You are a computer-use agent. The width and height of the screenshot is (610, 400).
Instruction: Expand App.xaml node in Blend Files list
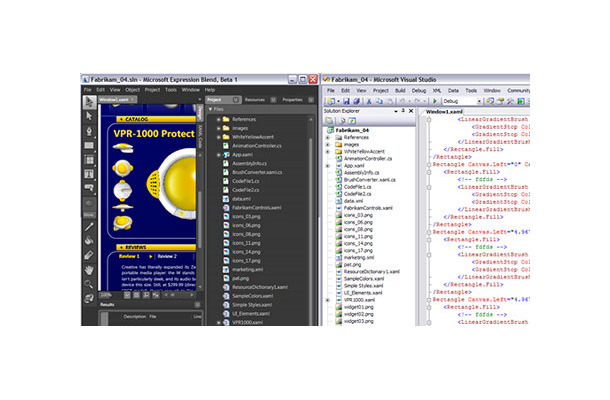pyautogui.click(x=219, y=155)
